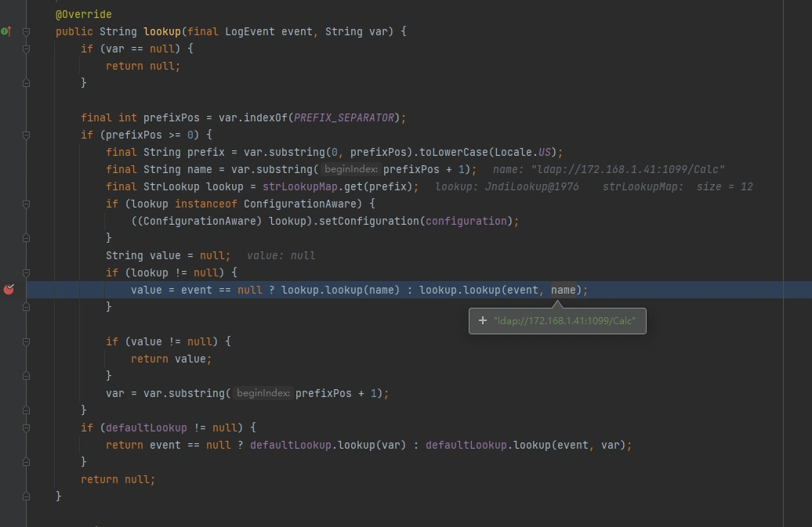Collapse the 'if (prefixPos >= 0)' block
The width and height of the screenshot is (812, 527).
tap(26, 135)
